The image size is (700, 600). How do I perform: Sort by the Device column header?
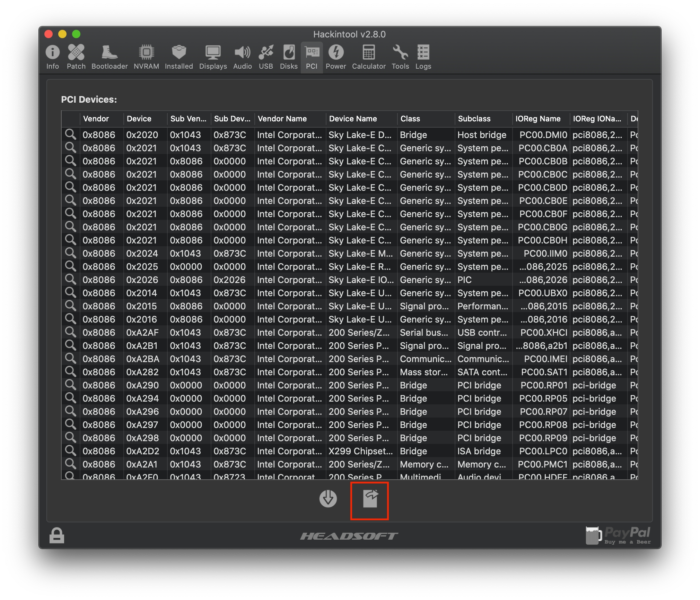145,119
